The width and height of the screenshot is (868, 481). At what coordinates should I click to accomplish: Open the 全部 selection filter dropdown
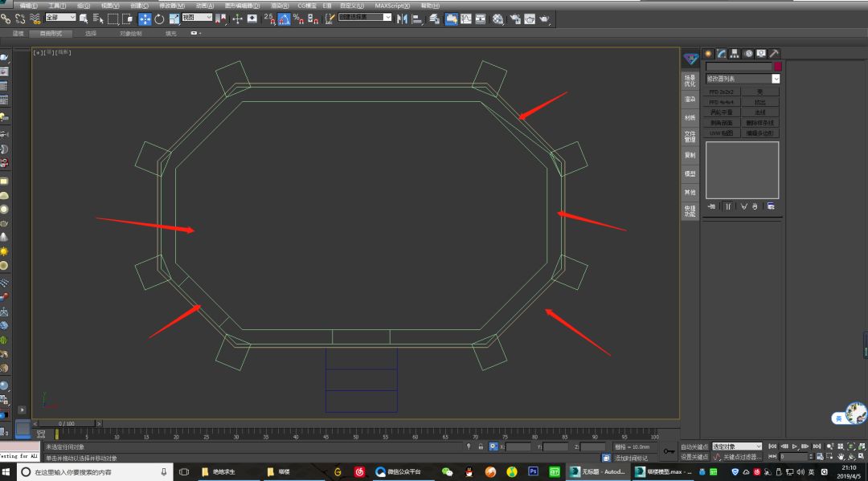tap(60, 18)
